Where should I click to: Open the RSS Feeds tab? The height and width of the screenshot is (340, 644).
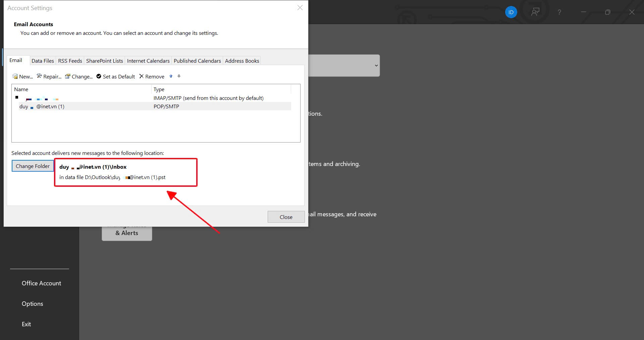[x=70, y=61]
